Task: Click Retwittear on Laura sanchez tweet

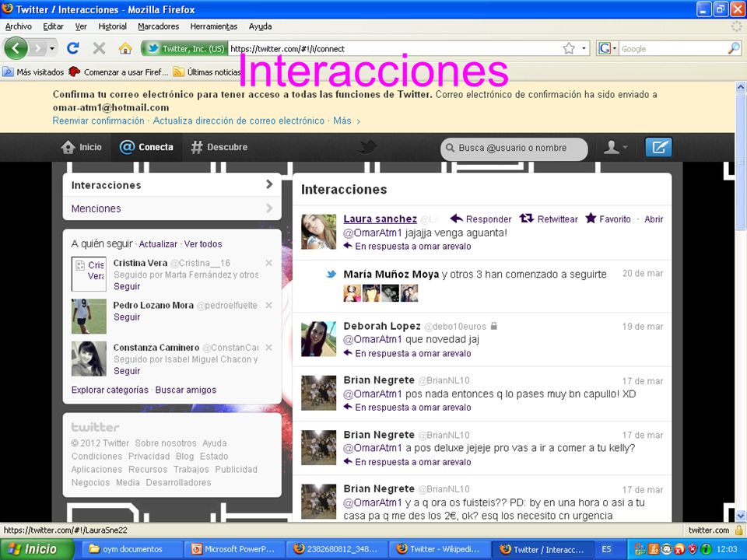Action: click(x=549, y=219)
